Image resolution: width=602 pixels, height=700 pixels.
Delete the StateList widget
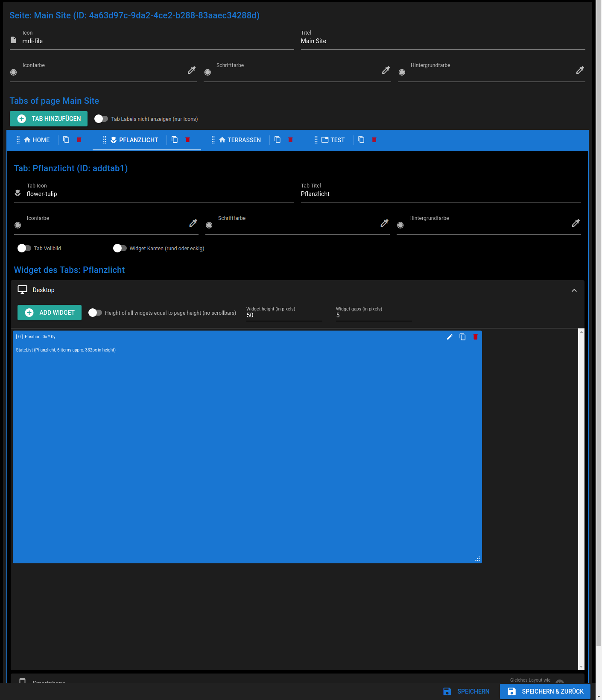click(475, 337)
